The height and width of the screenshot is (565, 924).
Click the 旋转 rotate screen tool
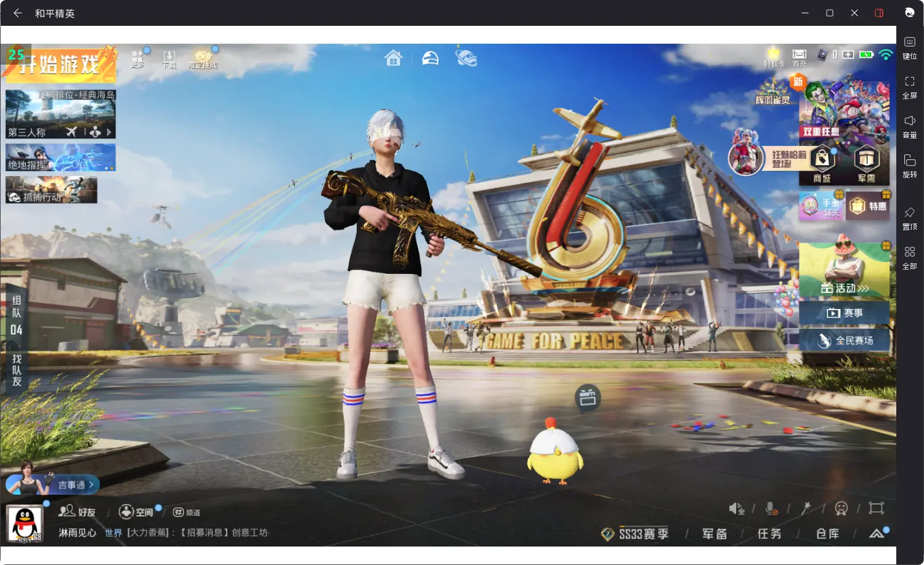[909, 166]
